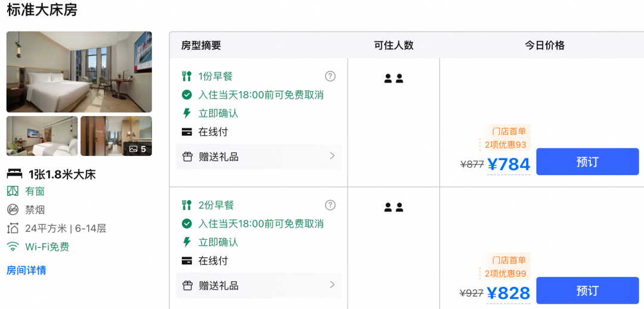
Task: Open 房间详情 room details link
Action: click(x=26, y=270)
